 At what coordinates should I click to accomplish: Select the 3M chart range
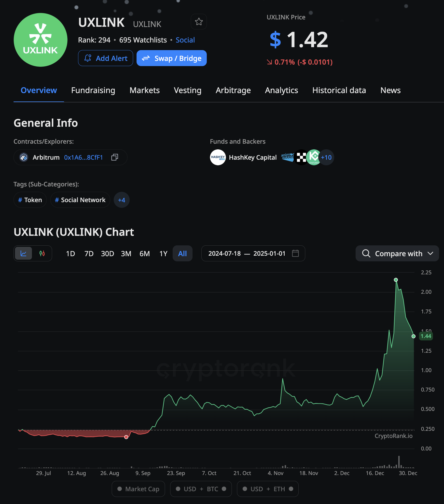[x=126, y=253]
